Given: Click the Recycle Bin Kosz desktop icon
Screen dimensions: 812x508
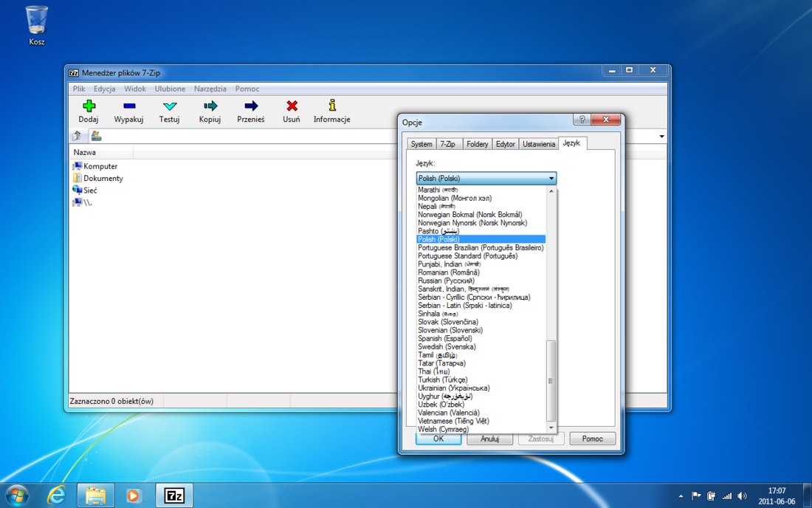Looking at the screenshot, I should click(36, 25).
